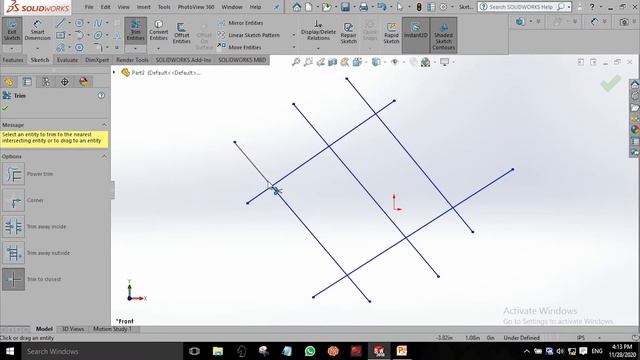
Task: Open Trim Entities dropdown arrow
Action: [135, 49]
